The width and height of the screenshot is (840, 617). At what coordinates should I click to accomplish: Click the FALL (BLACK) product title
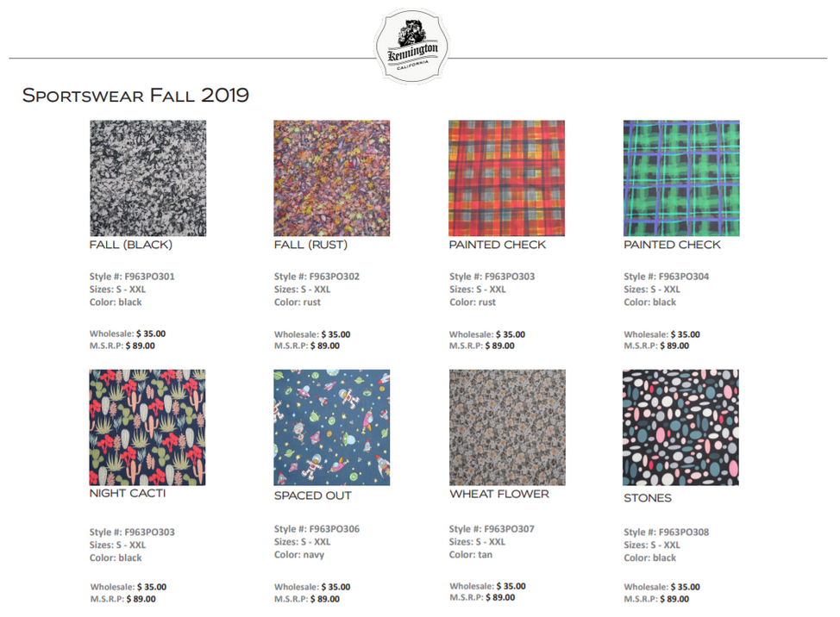(131, 245)
